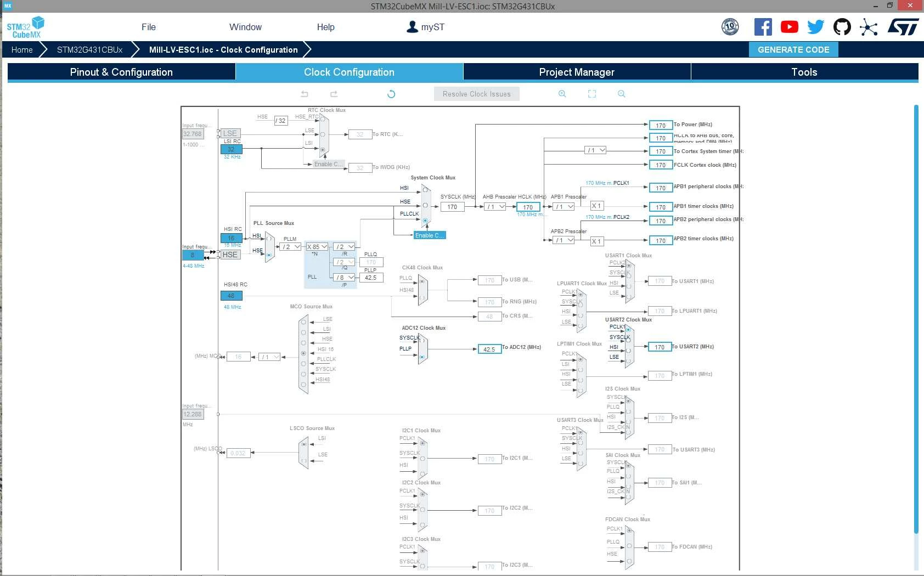This screenshot has height=576, width=924.
Task: Click the Clock Configuration tab
Action: coord(349,72)
